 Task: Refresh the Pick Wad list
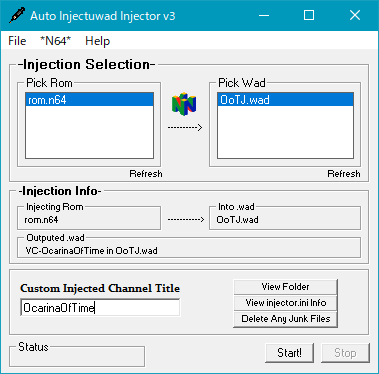click(x=344, y=174)
